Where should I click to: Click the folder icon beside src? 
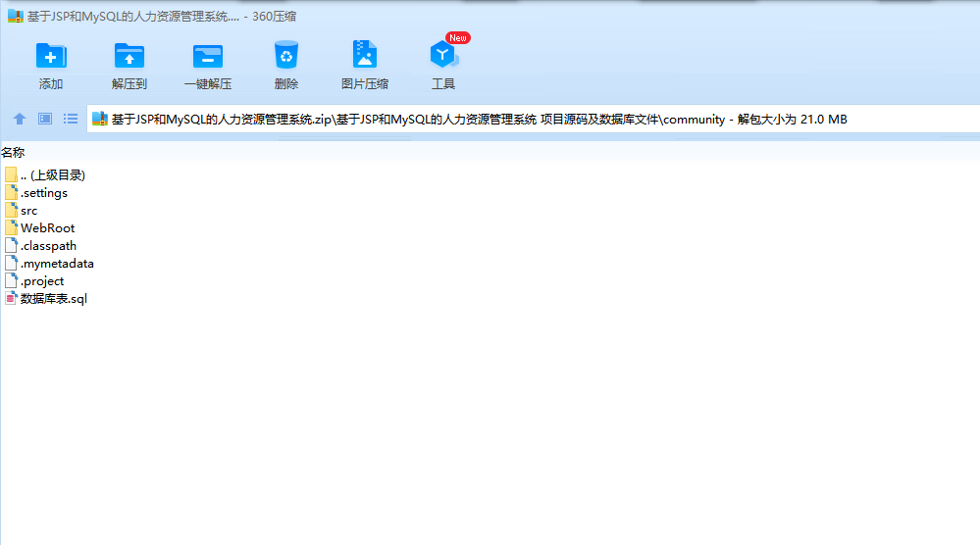[x=11, y=211]
